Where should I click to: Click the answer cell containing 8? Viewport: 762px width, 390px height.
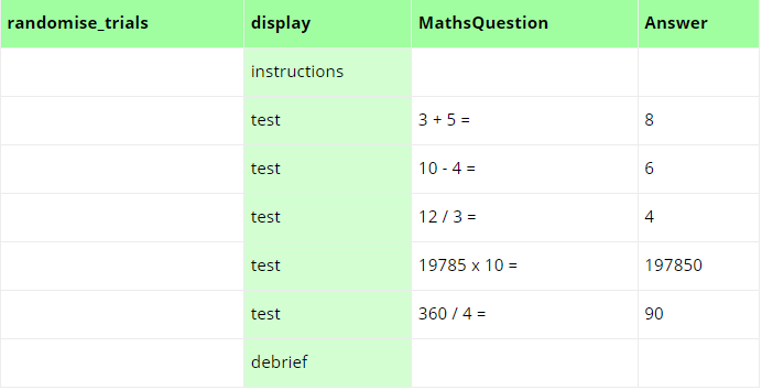pyautogui.click(x=699, y=120)
